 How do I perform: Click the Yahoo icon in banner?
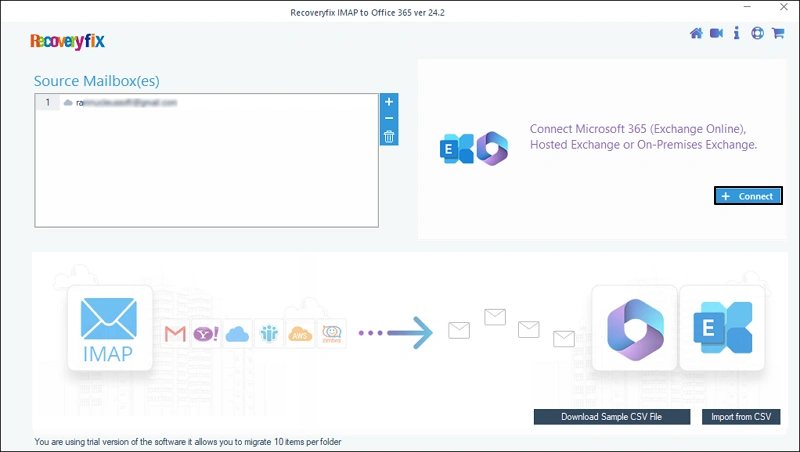(x=206, y=334)
